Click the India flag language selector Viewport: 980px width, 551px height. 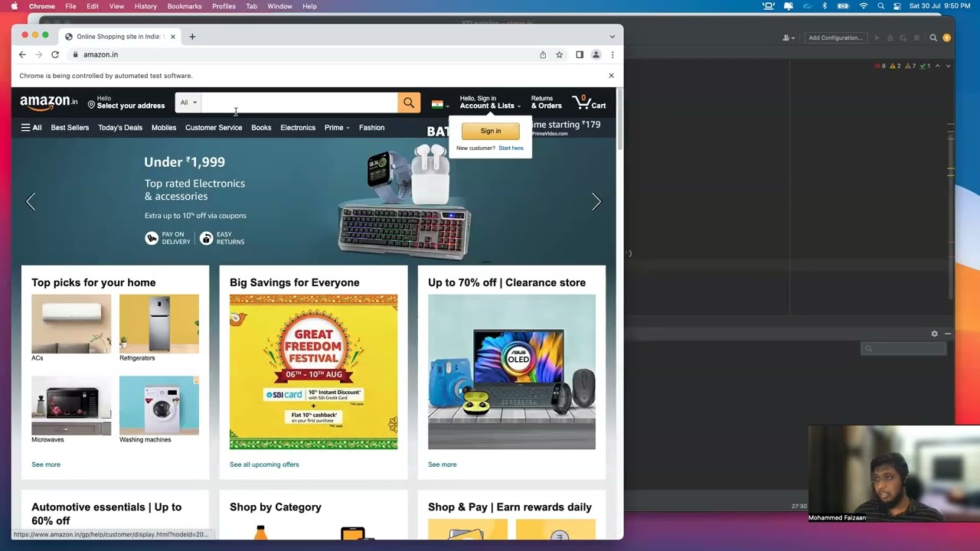(440, 104)
